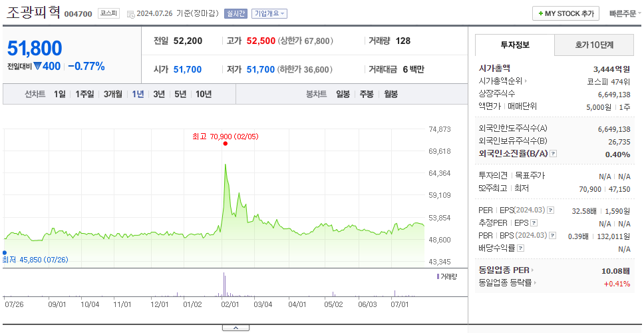
Task: Open the 기업개요 dropdown
Action: tap(269, 13)
